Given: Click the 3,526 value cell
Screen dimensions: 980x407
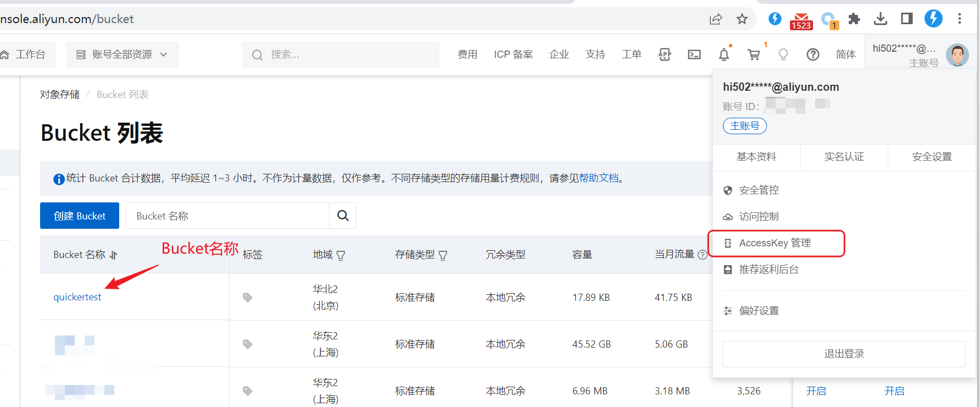Looking at the screenshot, I should (749, 391).
